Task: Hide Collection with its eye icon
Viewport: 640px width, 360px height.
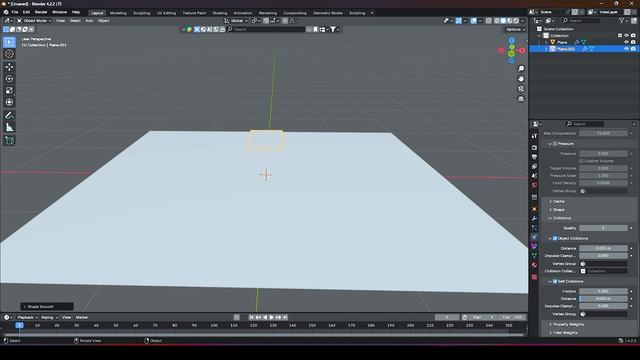Action: 626,36
